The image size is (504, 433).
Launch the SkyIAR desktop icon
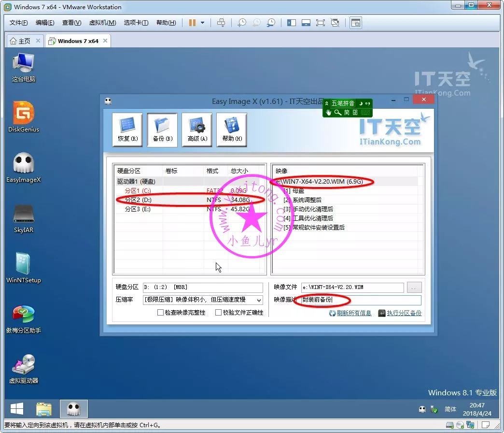coord(24,218)
